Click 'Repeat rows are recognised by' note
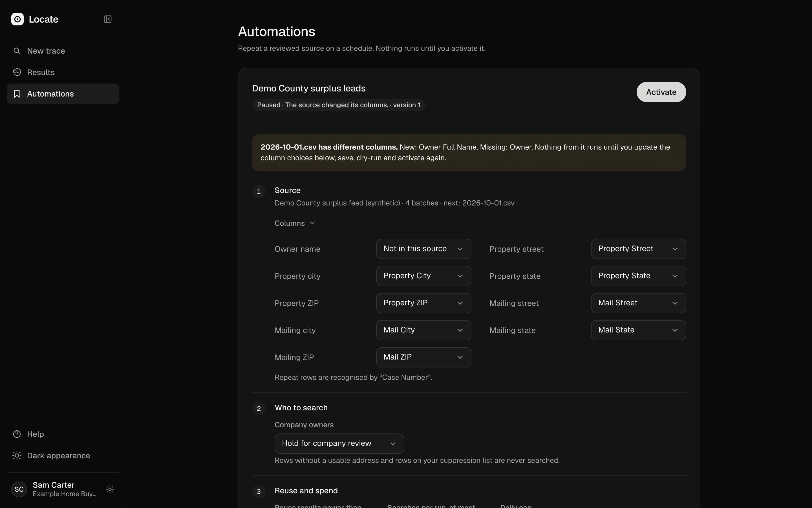812x508 pixels. tap(353, 377)
